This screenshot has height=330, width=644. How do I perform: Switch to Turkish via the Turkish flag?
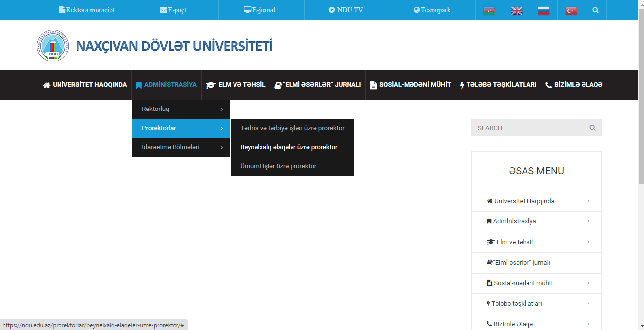(x=571, y=10)
